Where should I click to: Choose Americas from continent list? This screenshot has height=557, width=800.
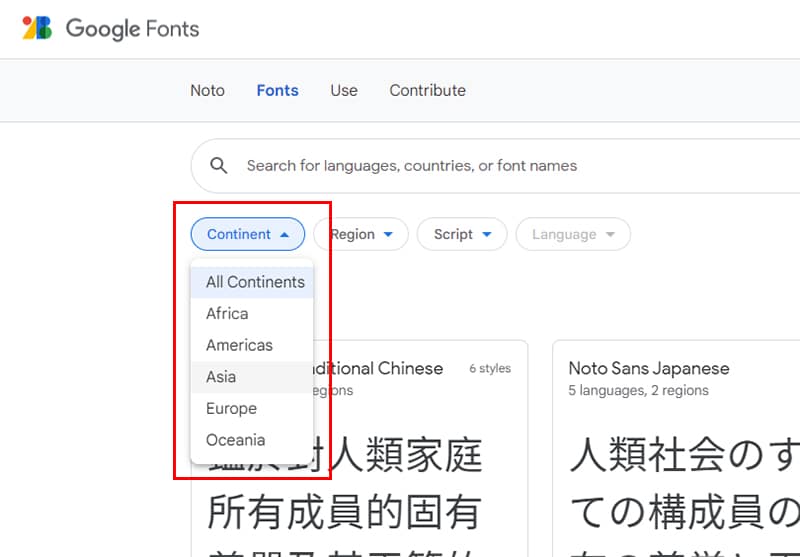[x=252, y=345]
